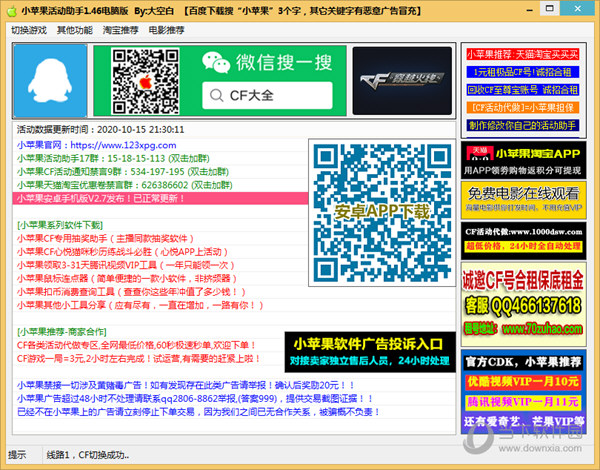600x470 pixels.
Task: Open 小苹果扣币消费查询工具 entry
Action: [131, 292]
